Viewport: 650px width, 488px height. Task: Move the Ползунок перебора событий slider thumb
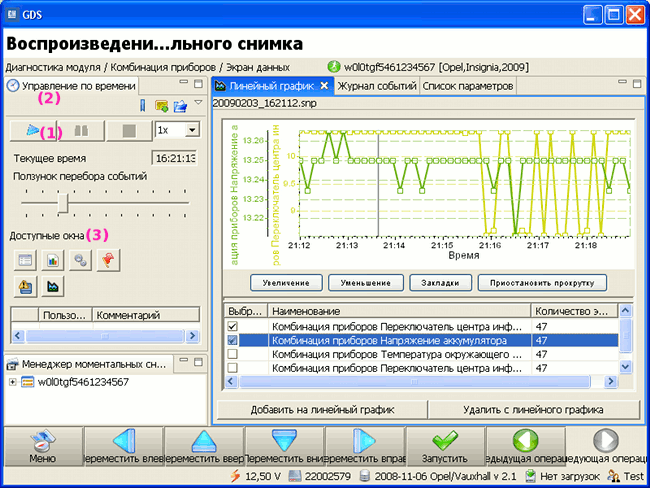[63, 203]
